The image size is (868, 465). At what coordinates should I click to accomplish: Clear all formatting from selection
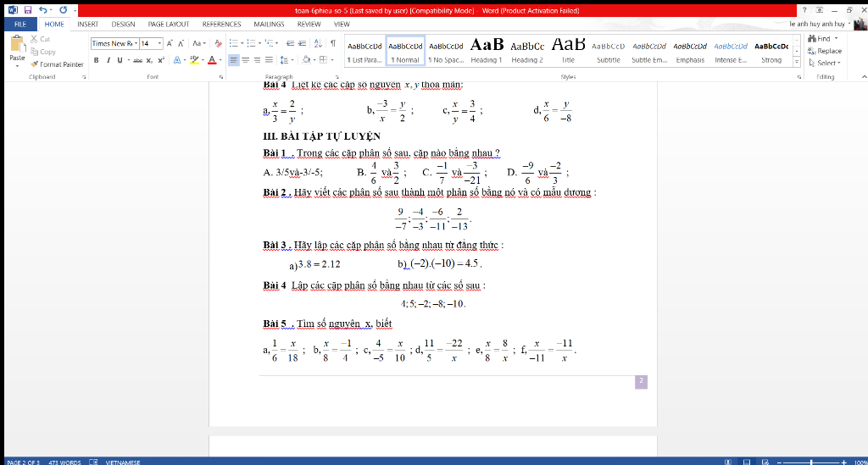(218, 43)
